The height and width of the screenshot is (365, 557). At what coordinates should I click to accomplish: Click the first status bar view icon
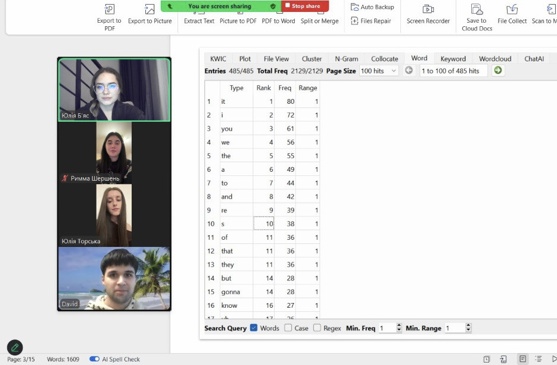point(486,359)
